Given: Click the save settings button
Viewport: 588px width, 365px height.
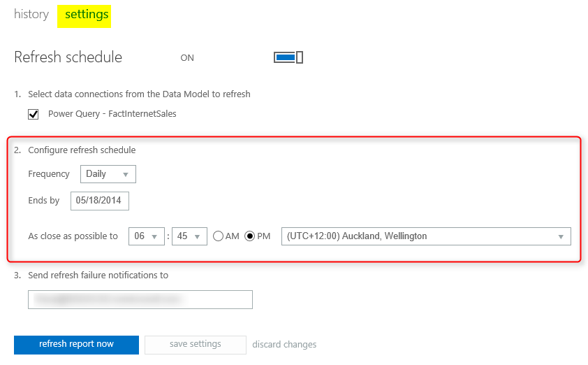Looking at the screenshot, I should (196, 344).
